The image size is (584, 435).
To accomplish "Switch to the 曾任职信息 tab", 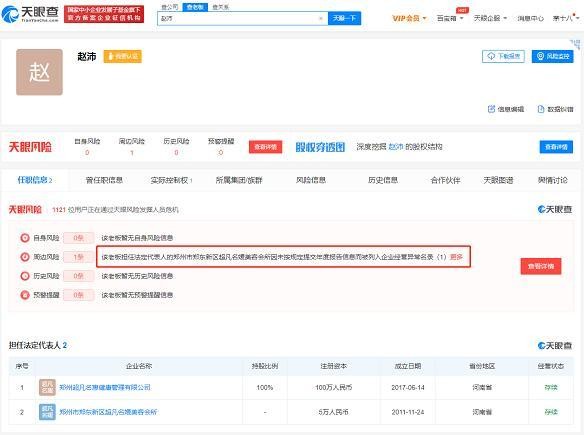I will (104, 180).
